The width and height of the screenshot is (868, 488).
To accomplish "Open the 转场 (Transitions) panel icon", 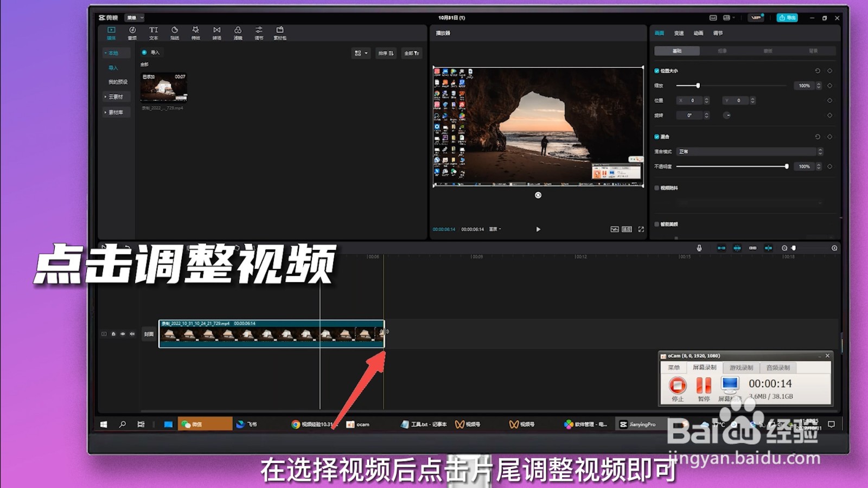I will coord(216,33).
